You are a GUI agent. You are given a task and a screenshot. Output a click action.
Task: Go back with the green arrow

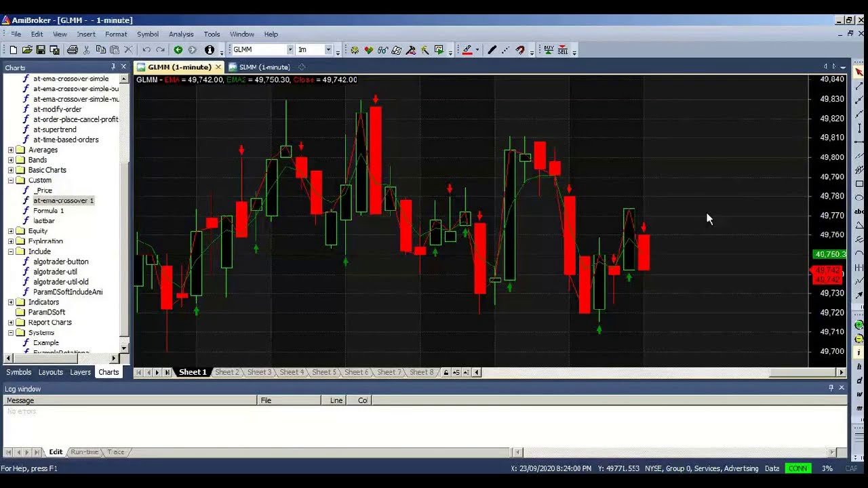point(178,50)
